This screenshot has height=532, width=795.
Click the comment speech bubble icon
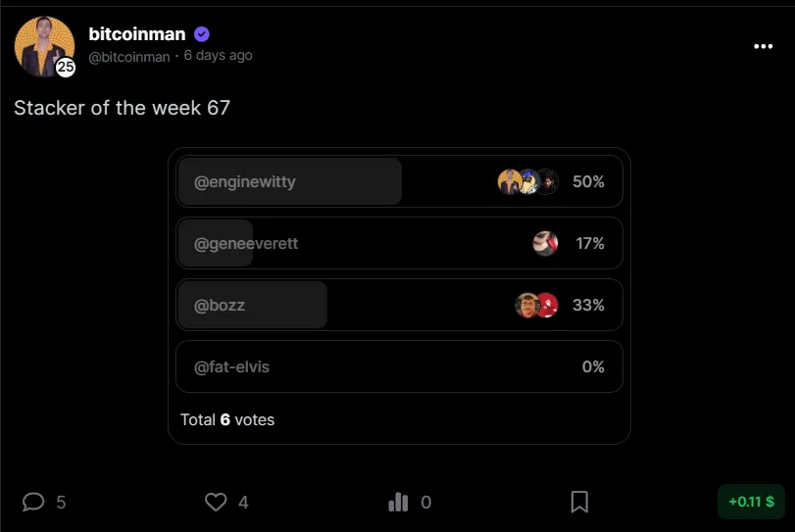coord(33,502)
